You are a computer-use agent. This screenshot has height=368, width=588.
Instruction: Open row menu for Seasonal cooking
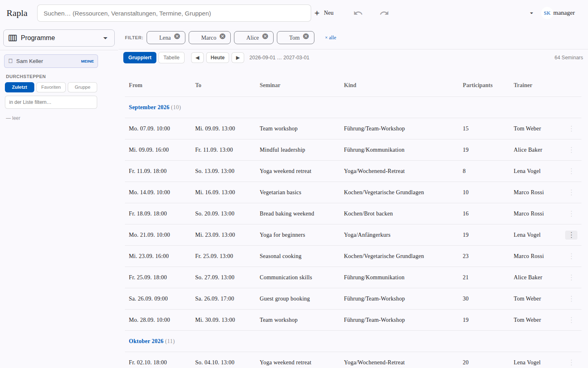click(x=571, y=256)
